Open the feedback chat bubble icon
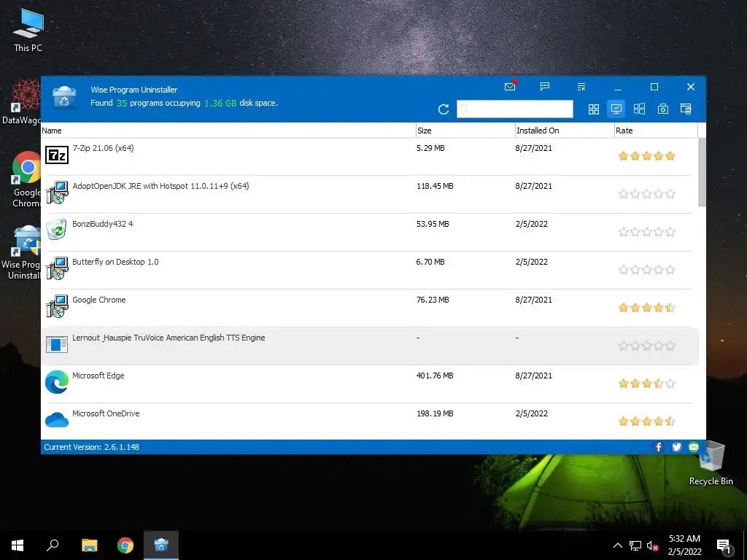747x560 pixels. pos(545,86)
